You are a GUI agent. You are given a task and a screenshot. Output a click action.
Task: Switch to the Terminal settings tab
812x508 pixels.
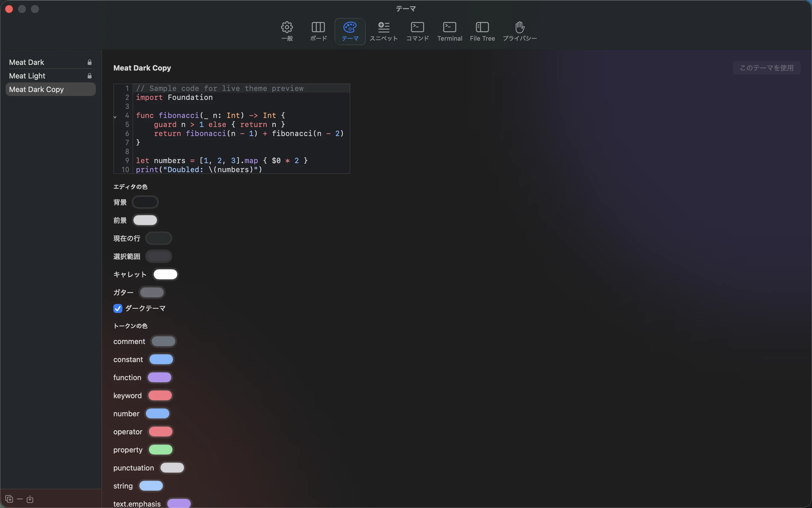click(x=450, y=31)
